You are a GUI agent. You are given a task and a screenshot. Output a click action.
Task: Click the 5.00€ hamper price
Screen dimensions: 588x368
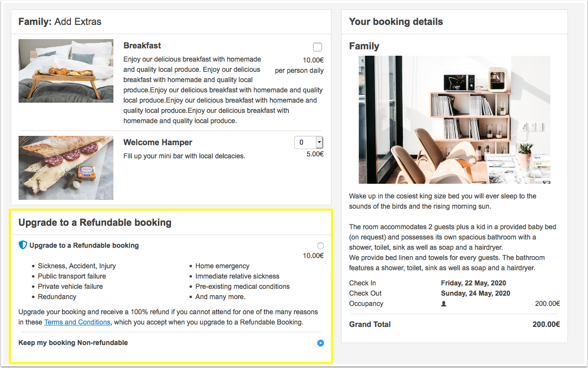pos(315,154)
